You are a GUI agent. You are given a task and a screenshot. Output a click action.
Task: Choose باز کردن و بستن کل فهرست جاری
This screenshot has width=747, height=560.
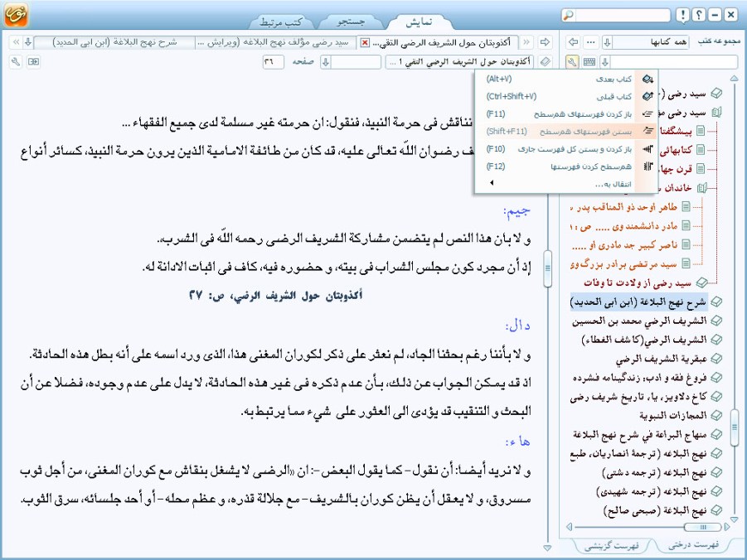coord(567,149)
